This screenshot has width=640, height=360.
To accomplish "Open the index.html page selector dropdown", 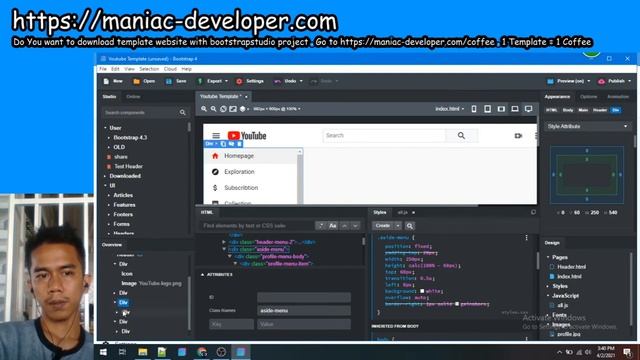I will (449, 109).
